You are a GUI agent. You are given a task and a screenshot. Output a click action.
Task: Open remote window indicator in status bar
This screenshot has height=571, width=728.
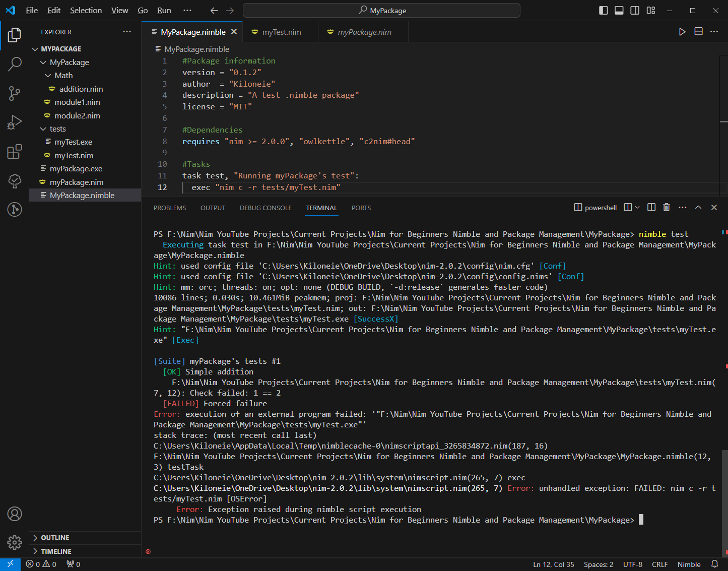pos(10,564)
